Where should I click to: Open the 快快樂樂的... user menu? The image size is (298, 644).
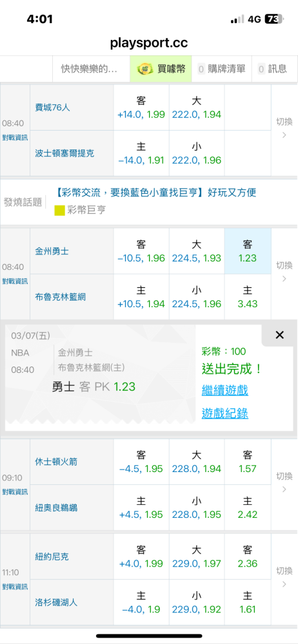coord(91,69)
